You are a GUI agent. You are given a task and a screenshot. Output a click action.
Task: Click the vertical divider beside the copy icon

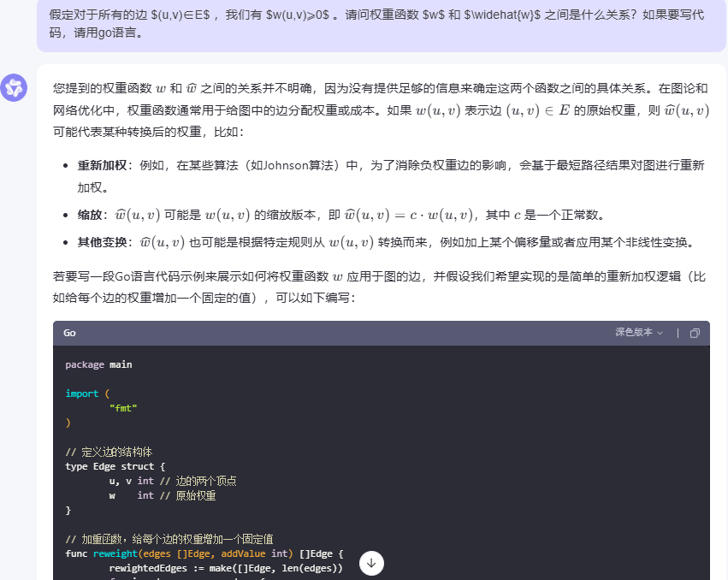[678, 333]
